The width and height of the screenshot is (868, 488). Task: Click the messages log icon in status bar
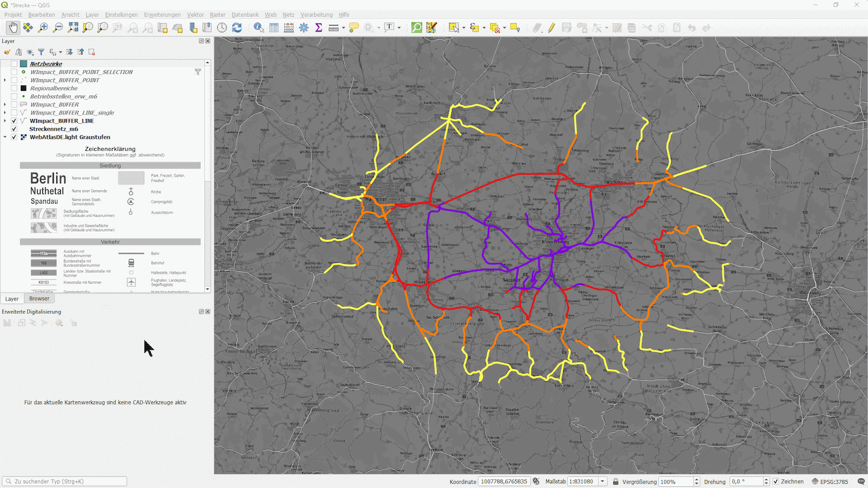tap(861, 481)
